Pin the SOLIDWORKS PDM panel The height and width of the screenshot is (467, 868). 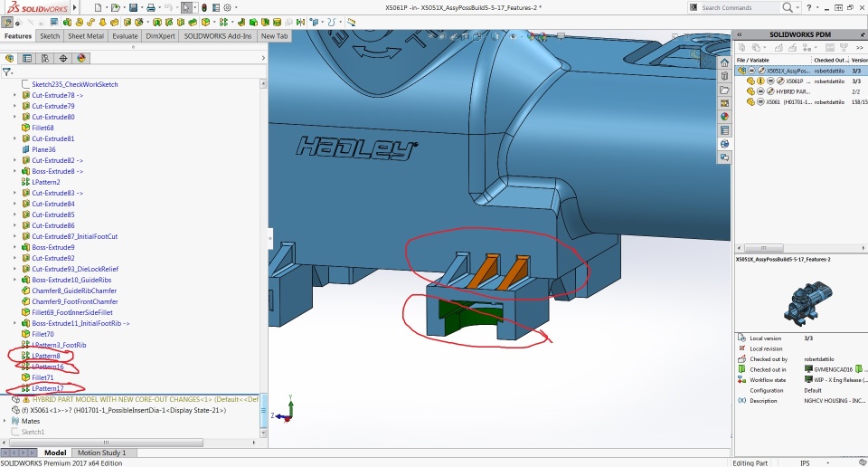[x=863, y=34]
